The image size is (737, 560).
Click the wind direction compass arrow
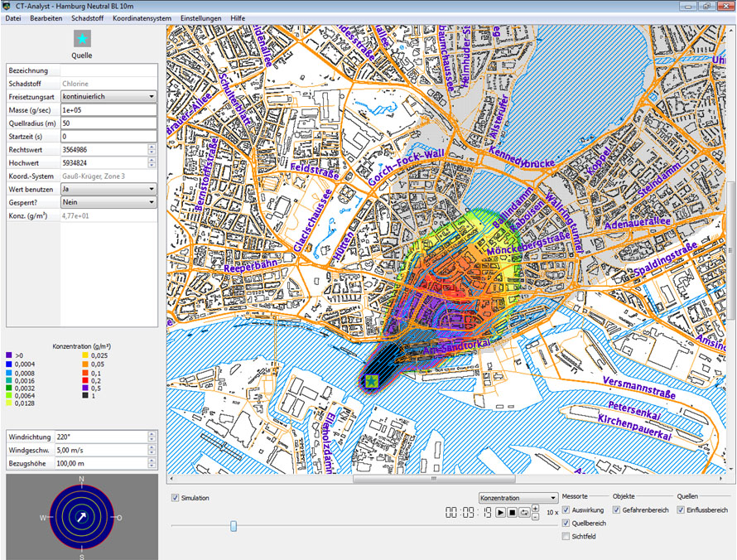coord(81,517)
